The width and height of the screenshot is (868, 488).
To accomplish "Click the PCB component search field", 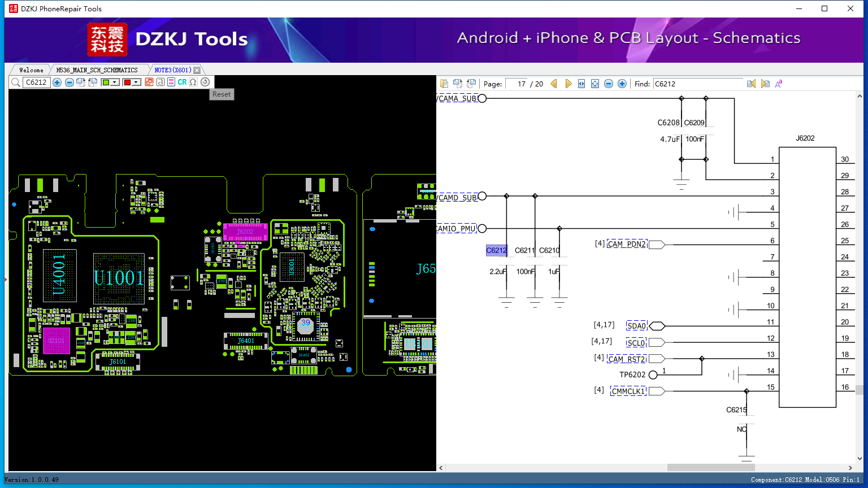I will (36, 82).
